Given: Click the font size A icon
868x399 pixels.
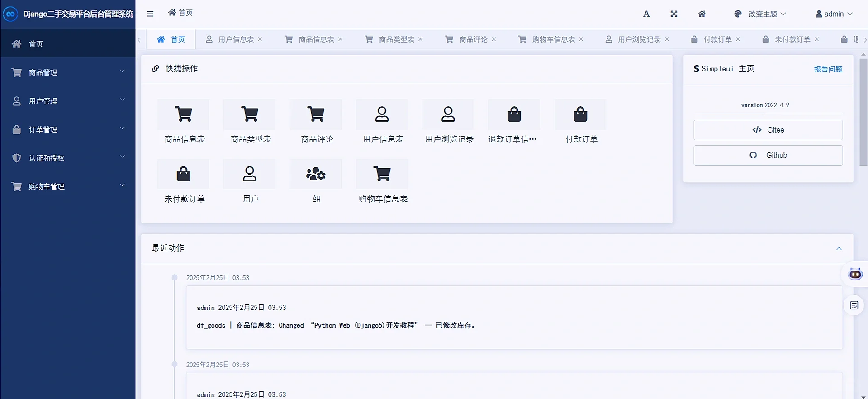Looking at the screenshot, I should click(646, 14).
